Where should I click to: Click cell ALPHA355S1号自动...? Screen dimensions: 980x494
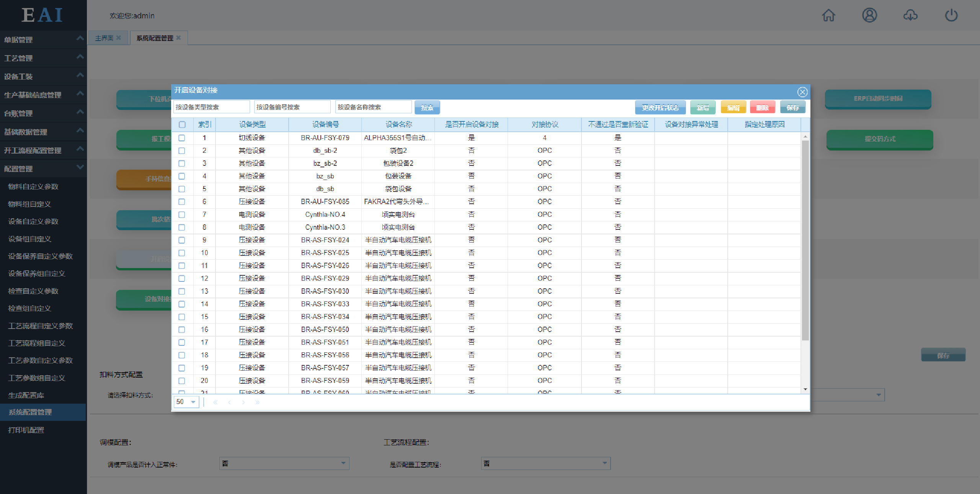click(398, 138)
